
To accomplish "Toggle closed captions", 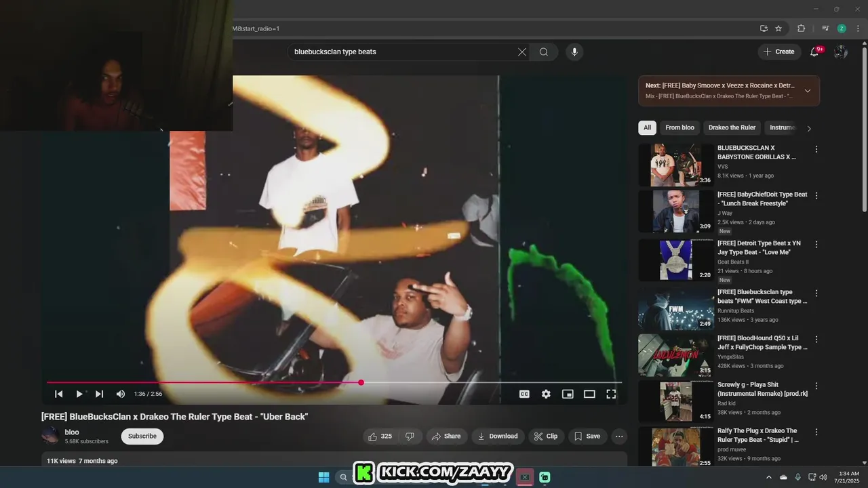I will [524, 394].
